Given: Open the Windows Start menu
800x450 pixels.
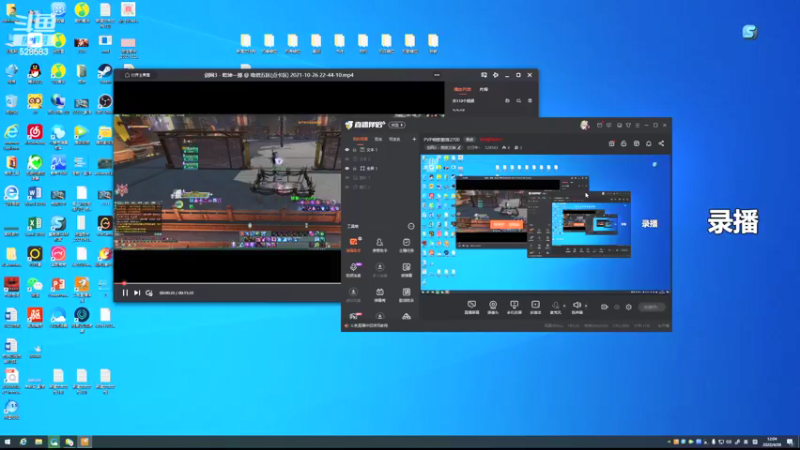Looking at the screenshot, I should point(7,442).
